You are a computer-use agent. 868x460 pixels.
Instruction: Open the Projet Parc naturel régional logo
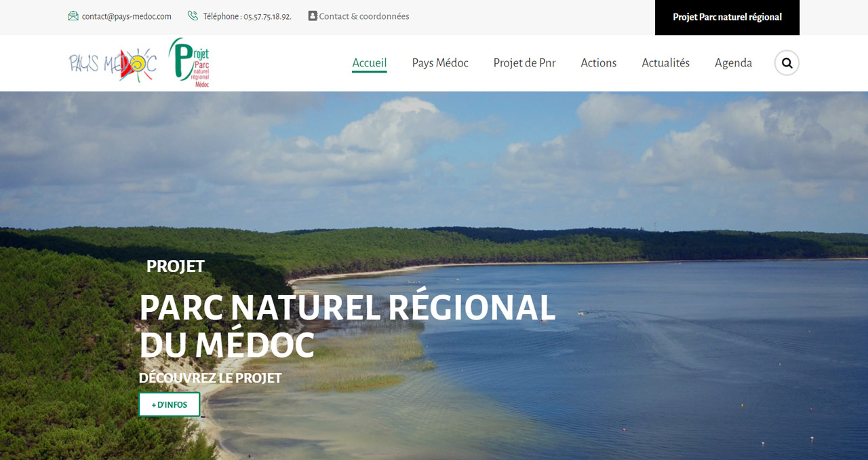tap(189, 62)
